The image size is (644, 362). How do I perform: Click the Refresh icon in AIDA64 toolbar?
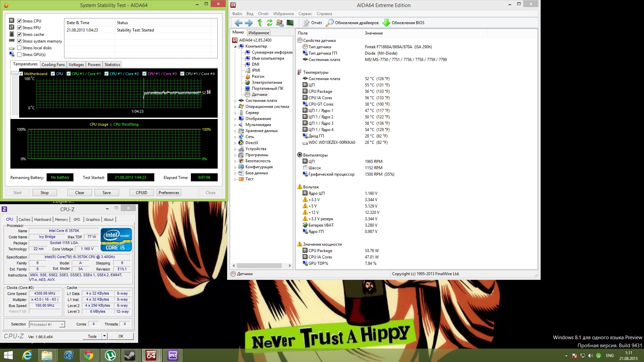[270, 23]
